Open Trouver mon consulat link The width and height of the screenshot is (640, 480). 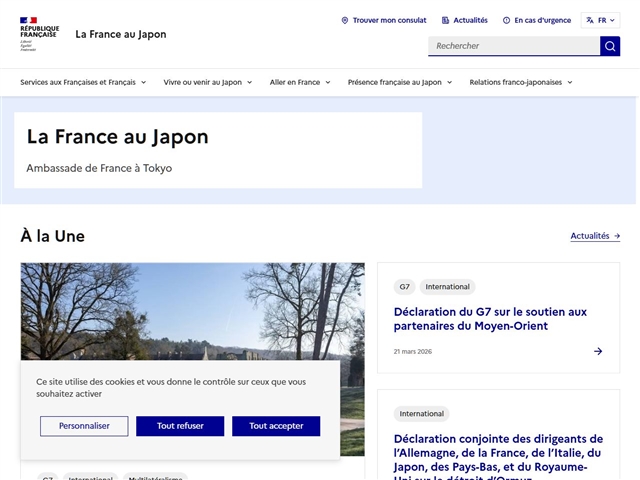click(384, 20)
